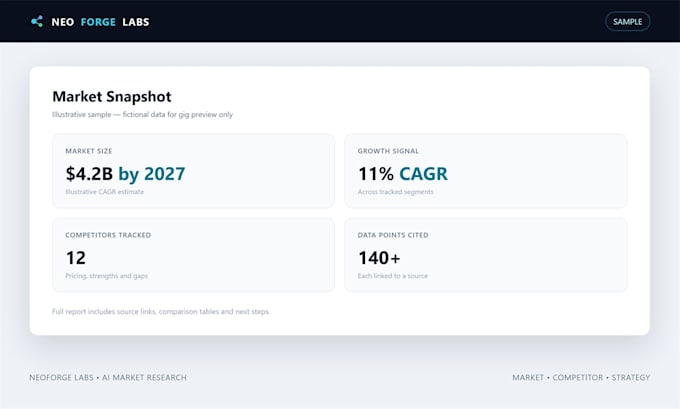Click the FORGE word in the brand name
Screen dimensions: 680x409
tap(98, 22)
